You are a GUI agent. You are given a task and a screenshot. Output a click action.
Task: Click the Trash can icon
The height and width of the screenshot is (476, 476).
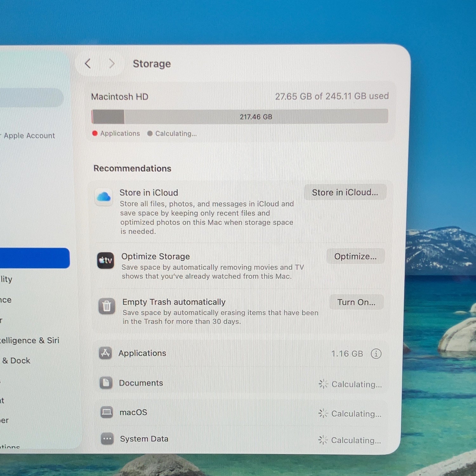[x=107, y=306]
